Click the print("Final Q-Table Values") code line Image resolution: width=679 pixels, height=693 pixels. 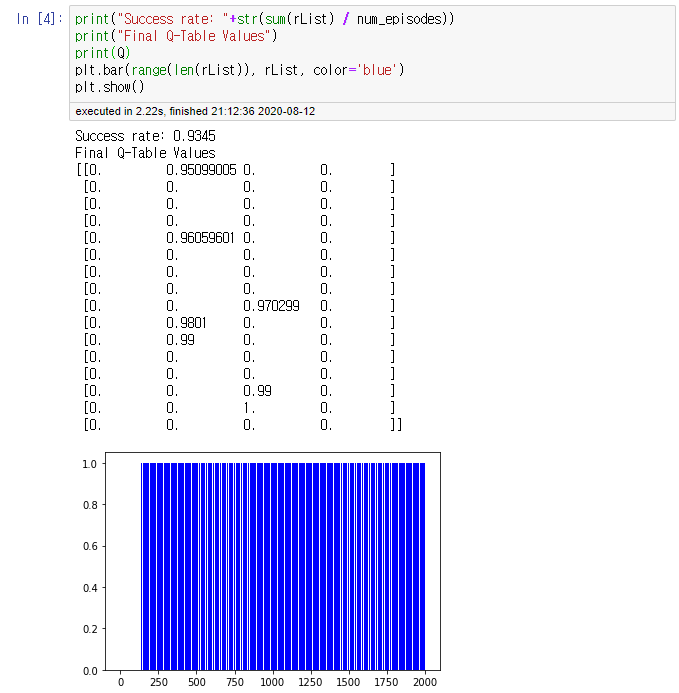coord(176,36)
